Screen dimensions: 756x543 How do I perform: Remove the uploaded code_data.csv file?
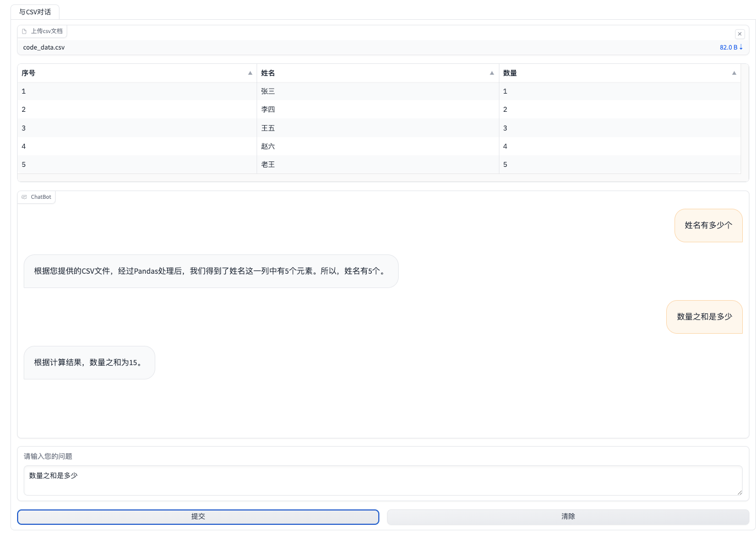(x=739, y=34)
